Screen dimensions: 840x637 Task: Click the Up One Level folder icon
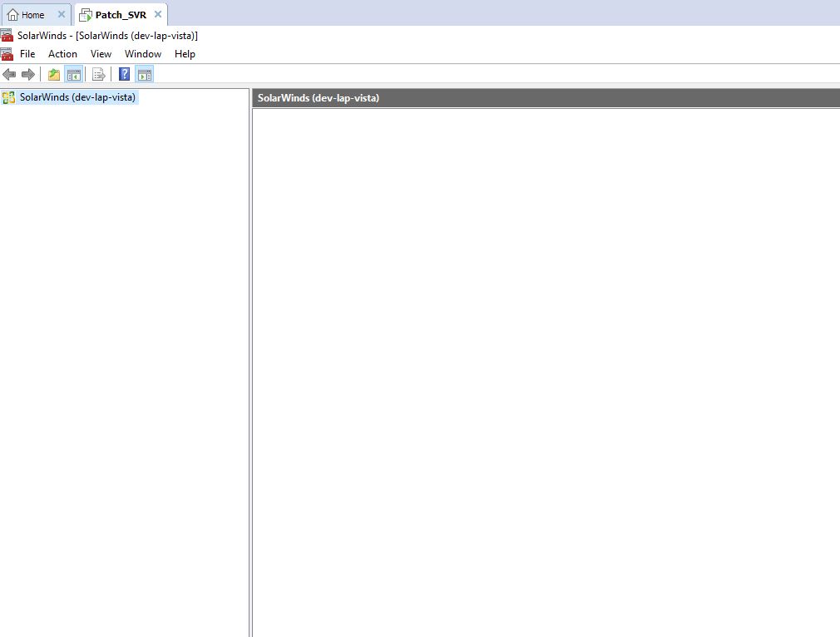point(54,75)
